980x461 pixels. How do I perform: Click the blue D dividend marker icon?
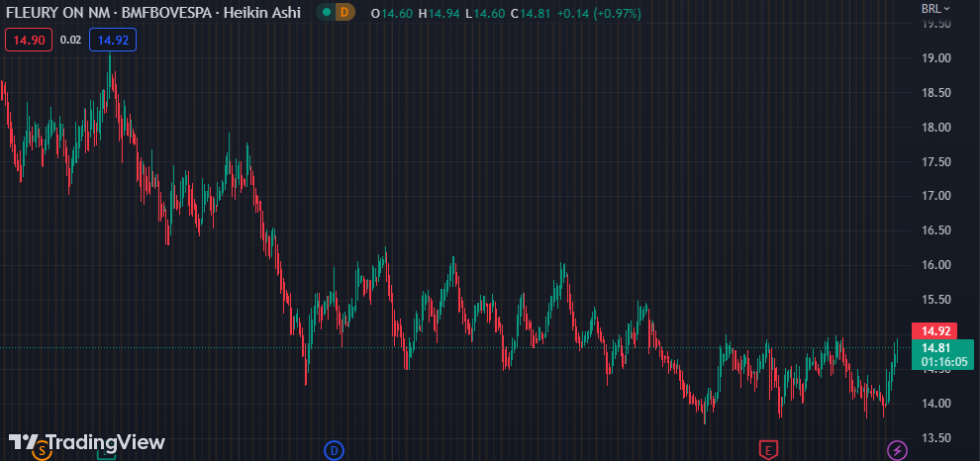click(335, 449)
